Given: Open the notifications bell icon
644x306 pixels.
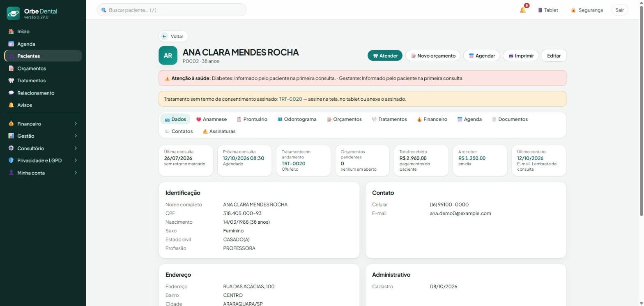Looking at the screenshot, I should (x=523, y=10).
